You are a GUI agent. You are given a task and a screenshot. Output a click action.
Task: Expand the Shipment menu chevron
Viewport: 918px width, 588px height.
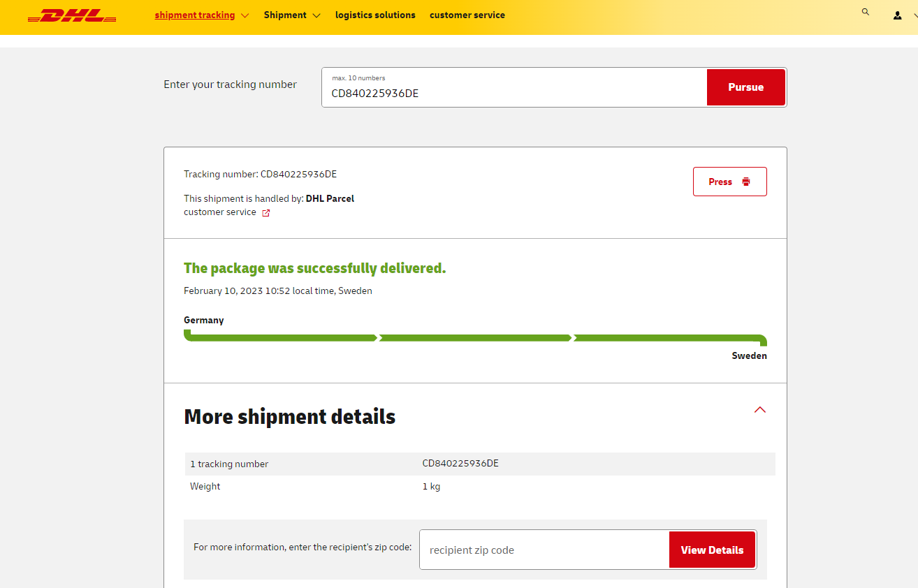click(316, 15)
